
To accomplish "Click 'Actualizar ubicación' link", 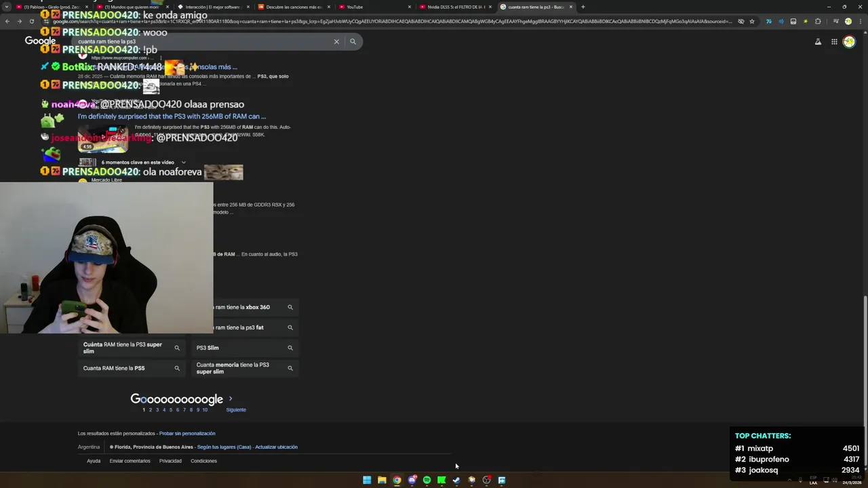I will (276, 447).
